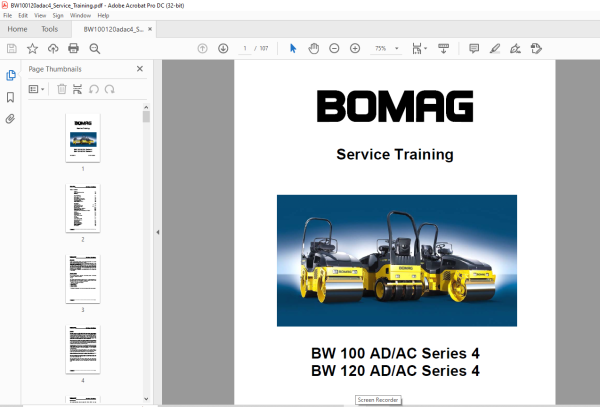Select page 2 thumbnail
This screenshot has width=600, height=407.
coord(83,208)
